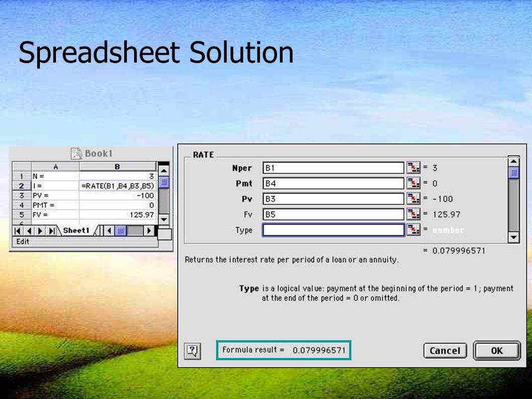The height and width of the screenshot is (399, 532).
Task: Click the 'Edit' status bar text
Action: pyautogui.click(x=23, y=242)
